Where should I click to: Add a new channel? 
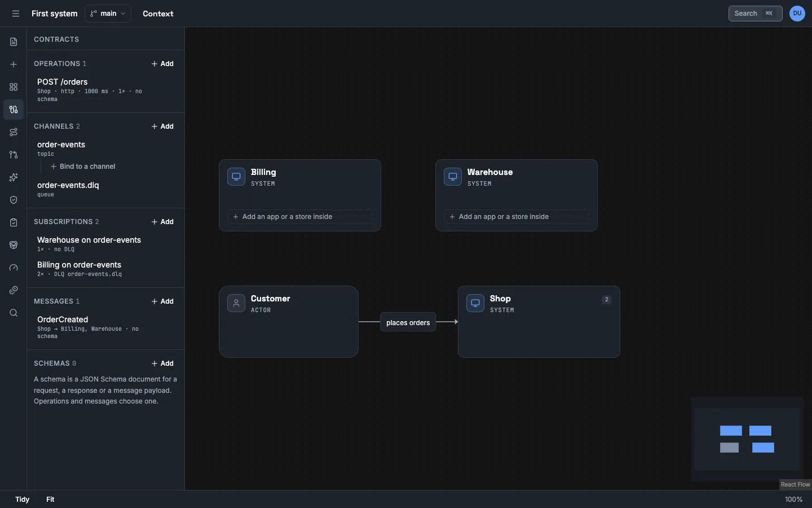click(x=162, y=126)
